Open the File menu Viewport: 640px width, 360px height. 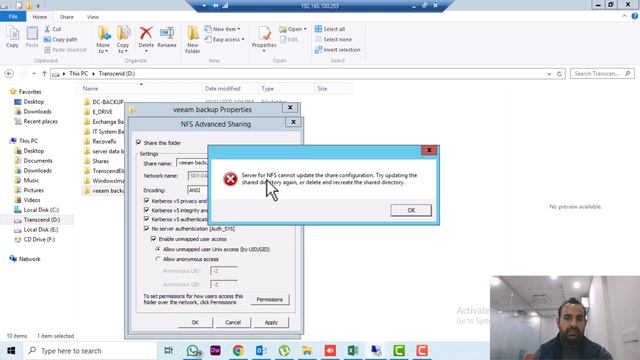pos(13,17)
